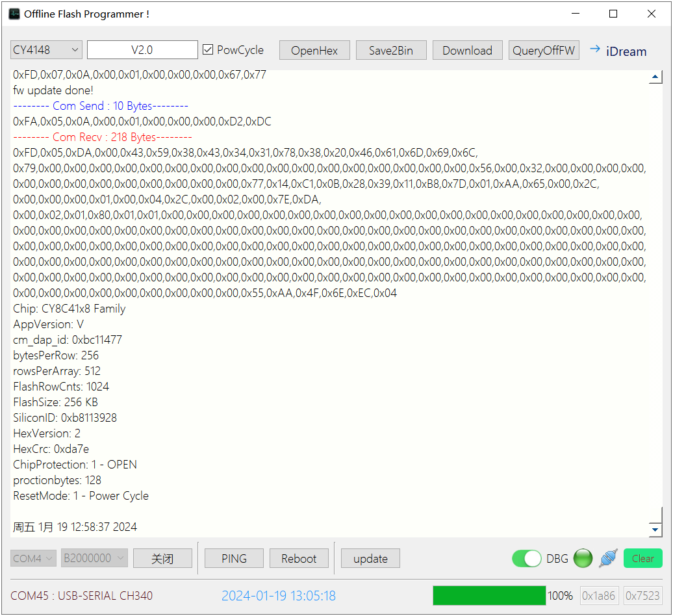Click the 'fw update done!' log line
Screen dimensions: 673x616
click(53, 90)
